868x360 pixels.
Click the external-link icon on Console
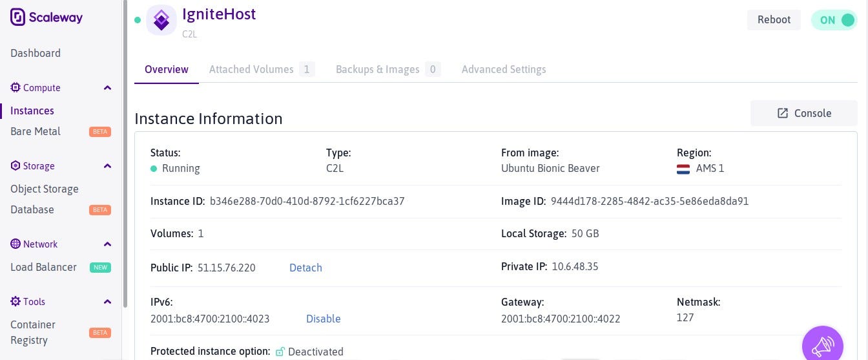(783, 113)
